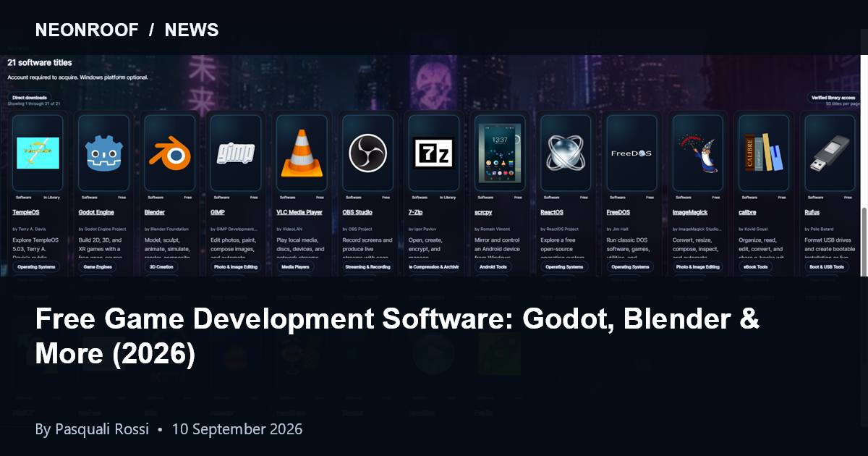868x456 pixels.
Task: Open the Free Game Development Software headline
Action: coord(397,337)
